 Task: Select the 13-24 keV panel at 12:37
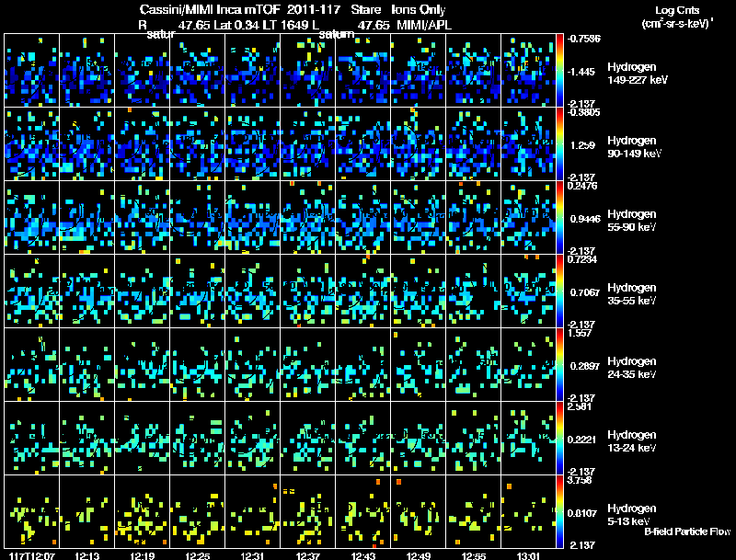pos(308,439)
